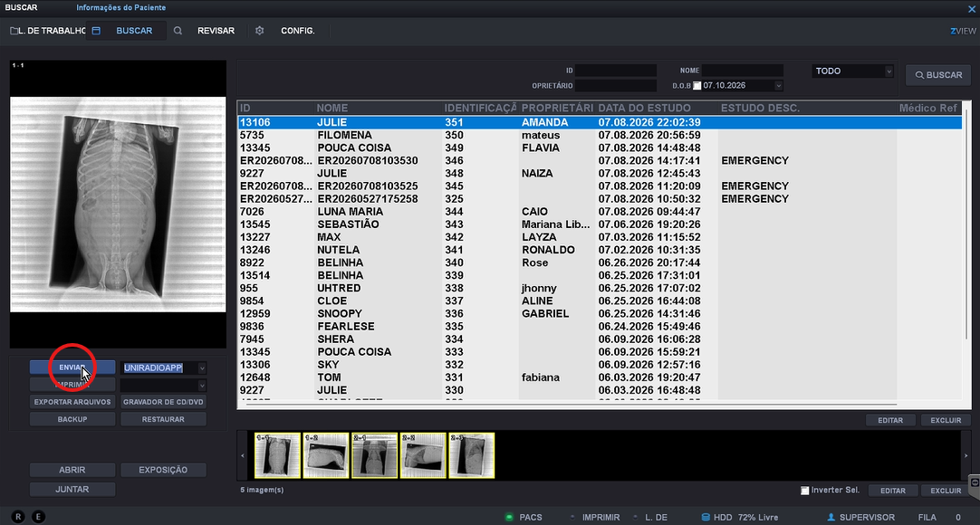980x525 pixels.
Task: Enable the D.O.B date filter checkbox
Action: point(697,85)
